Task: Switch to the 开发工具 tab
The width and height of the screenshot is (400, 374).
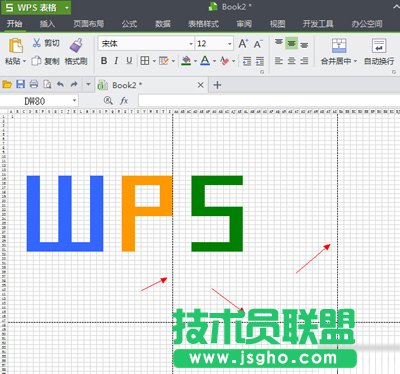Action: click(x=318, y=24)
